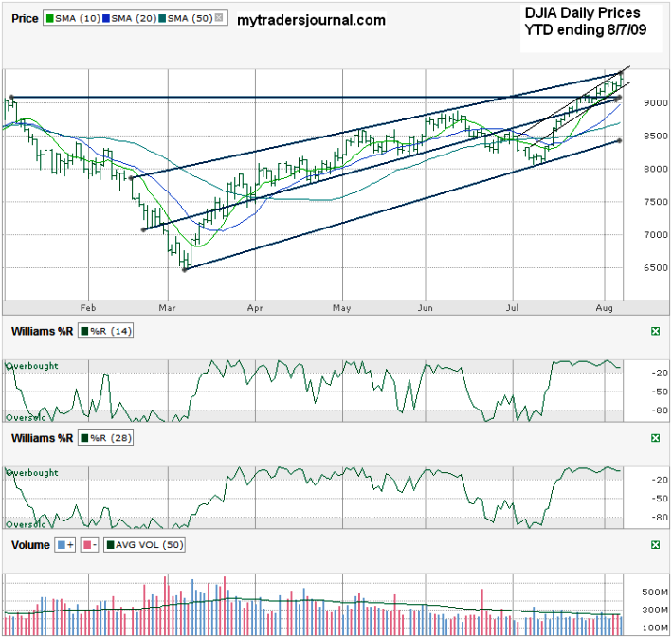
Task: Click the teal SMA (50) color swatch
Action: 162,18
